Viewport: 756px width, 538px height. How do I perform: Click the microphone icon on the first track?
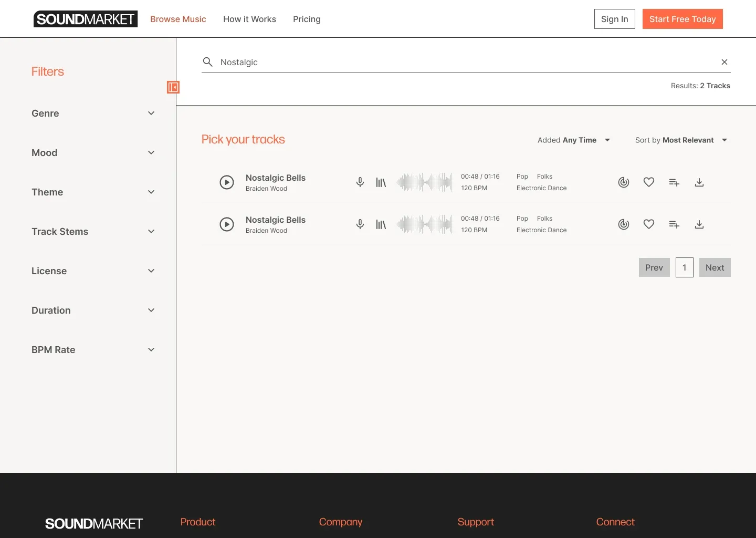pyautogui.click(x=360, y=182)
